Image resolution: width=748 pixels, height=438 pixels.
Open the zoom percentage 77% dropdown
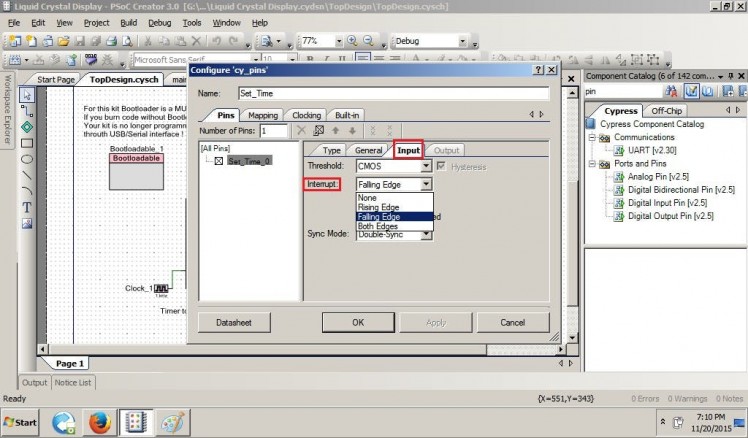(x=339, y=42)
